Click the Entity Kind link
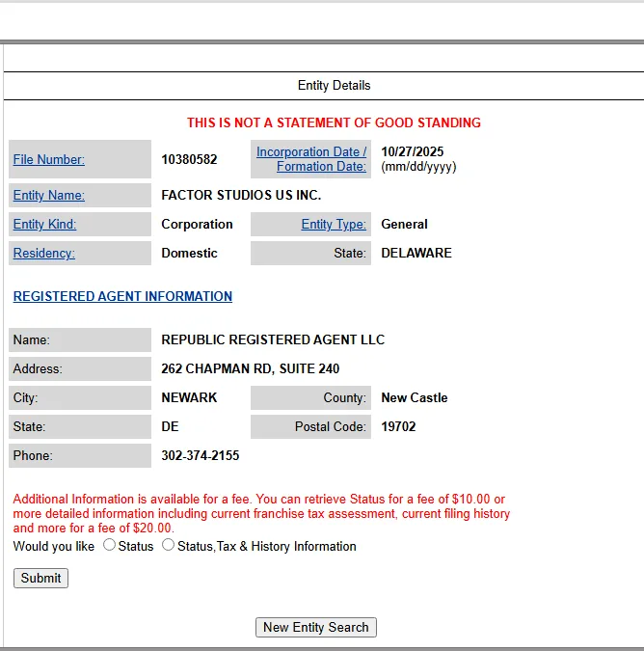The image size is (644, 651). (44, 224)
